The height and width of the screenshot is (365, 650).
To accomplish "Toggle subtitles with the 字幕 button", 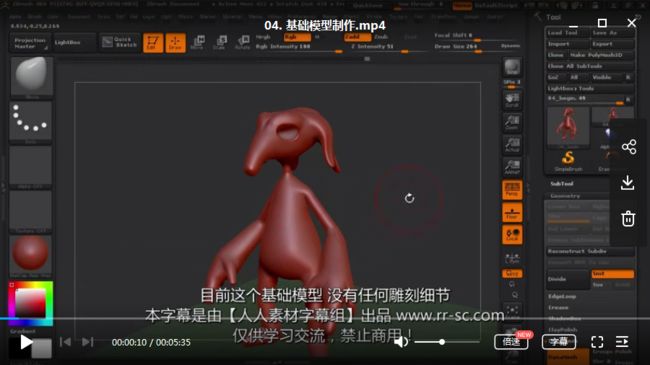I will click(559, 342).
